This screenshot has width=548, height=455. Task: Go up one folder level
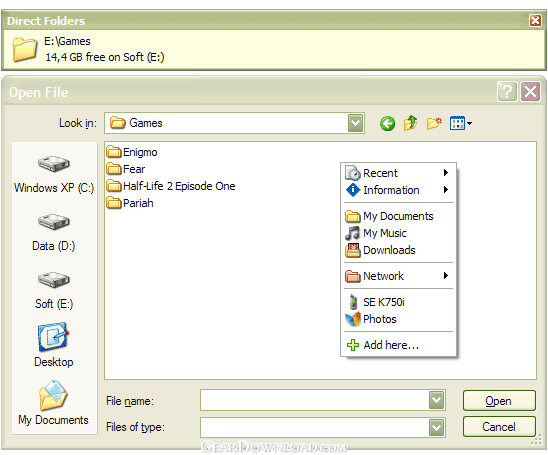pos(410,123)
